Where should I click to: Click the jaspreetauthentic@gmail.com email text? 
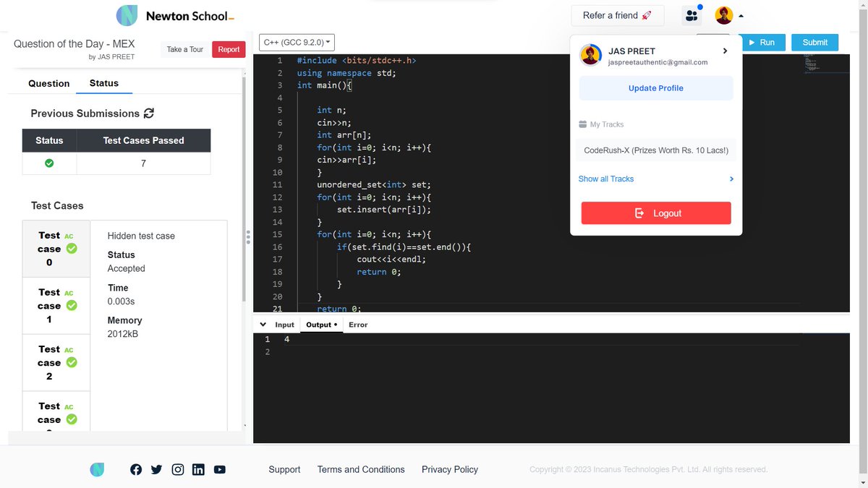click(658, 63)
